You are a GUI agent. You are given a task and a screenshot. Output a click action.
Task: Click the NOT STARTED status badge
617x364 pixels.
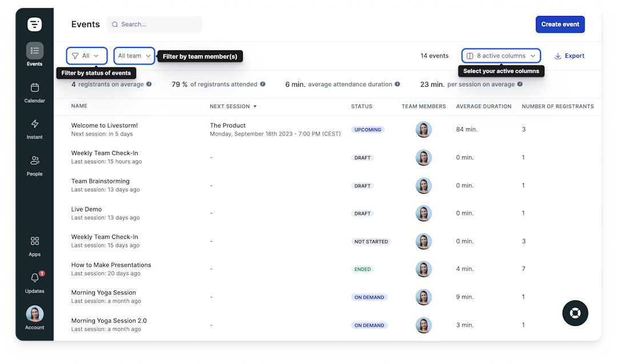pos(371,242)
